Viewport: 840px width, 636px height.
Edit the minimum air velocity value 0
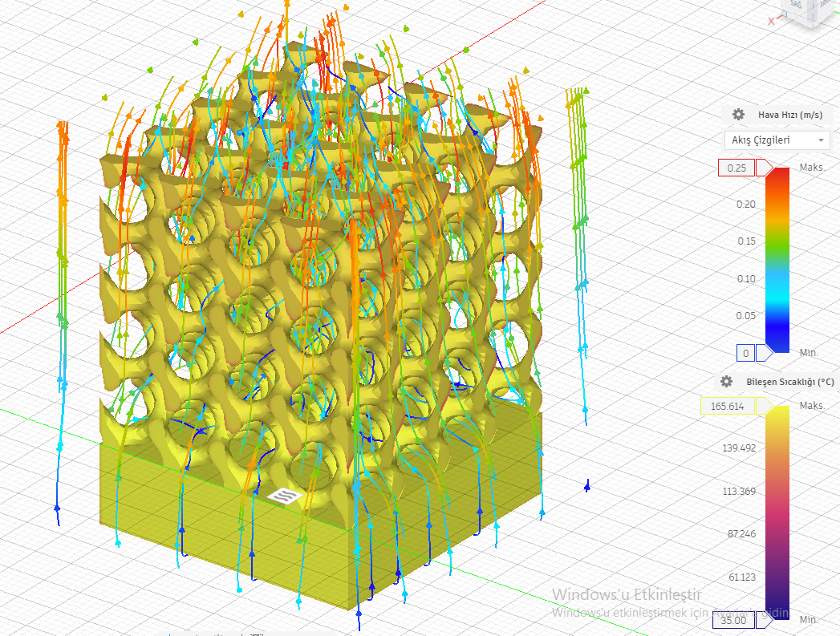pyautogui.click(x=746, y=352)
